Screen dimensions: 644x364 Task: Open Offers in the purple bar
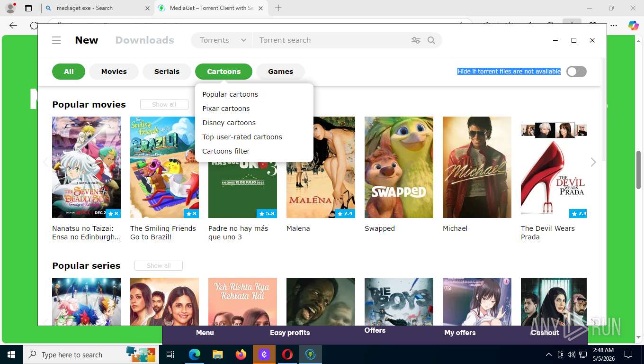(375, 330)
